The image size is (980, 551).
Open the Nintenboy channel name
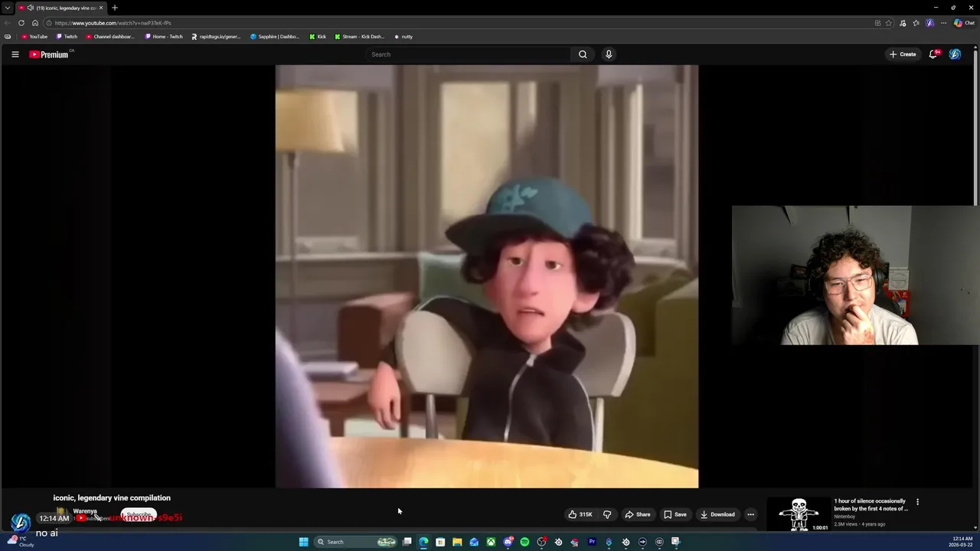pyautogui.click(x=844, y=517)
